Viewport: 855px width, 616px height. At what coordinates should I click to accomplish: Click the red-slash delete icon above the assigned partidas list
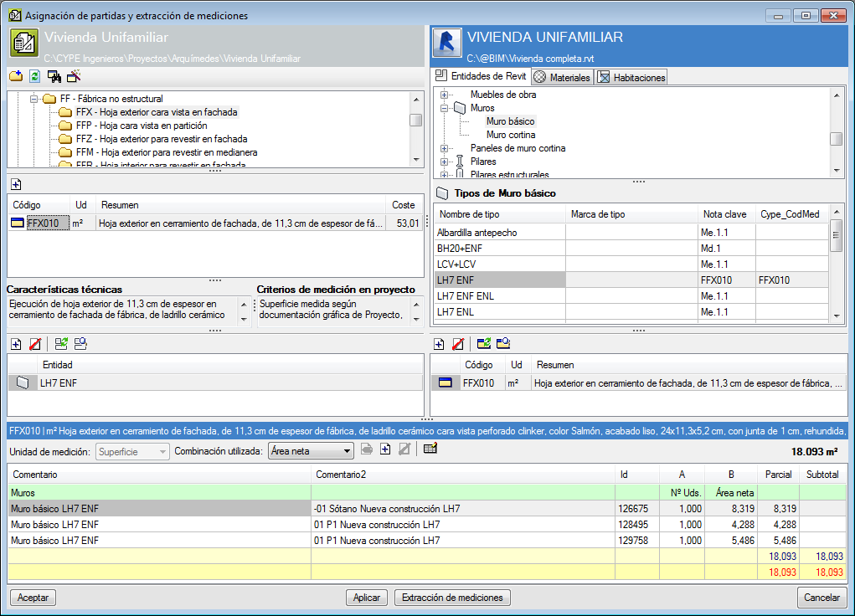pyautogui.click(x=458, y=344)
